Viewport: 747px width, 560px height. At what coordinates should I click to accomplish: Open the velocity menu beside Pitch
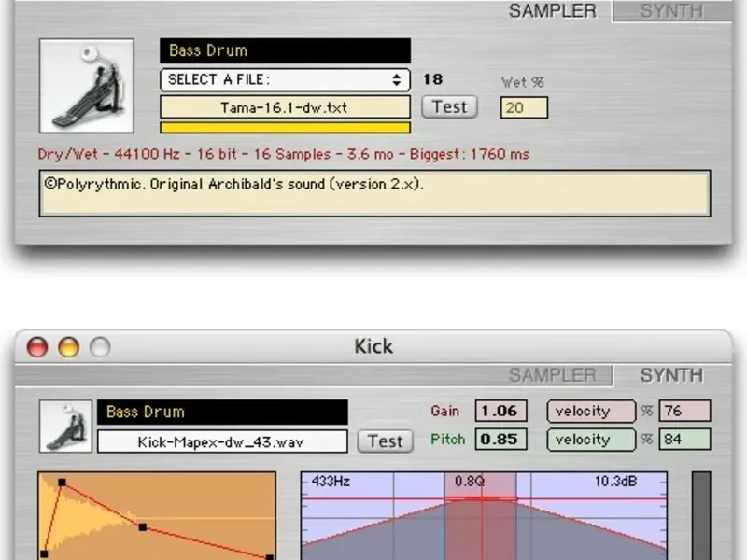pos(591,440)
